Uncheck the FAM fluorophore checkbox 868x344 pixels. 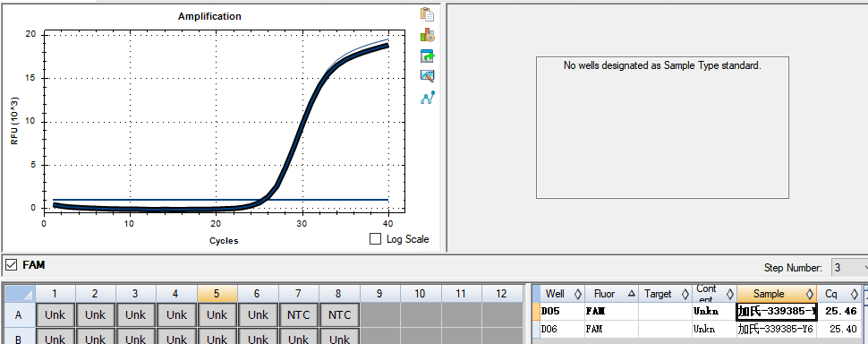(x=11, y=265)
